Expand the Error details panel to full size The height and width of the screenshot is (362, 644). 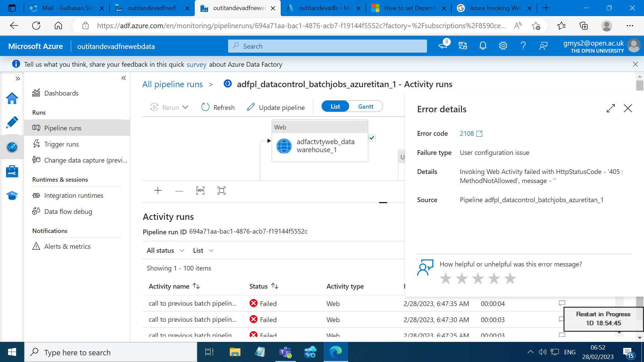click(x=610, y=108)
